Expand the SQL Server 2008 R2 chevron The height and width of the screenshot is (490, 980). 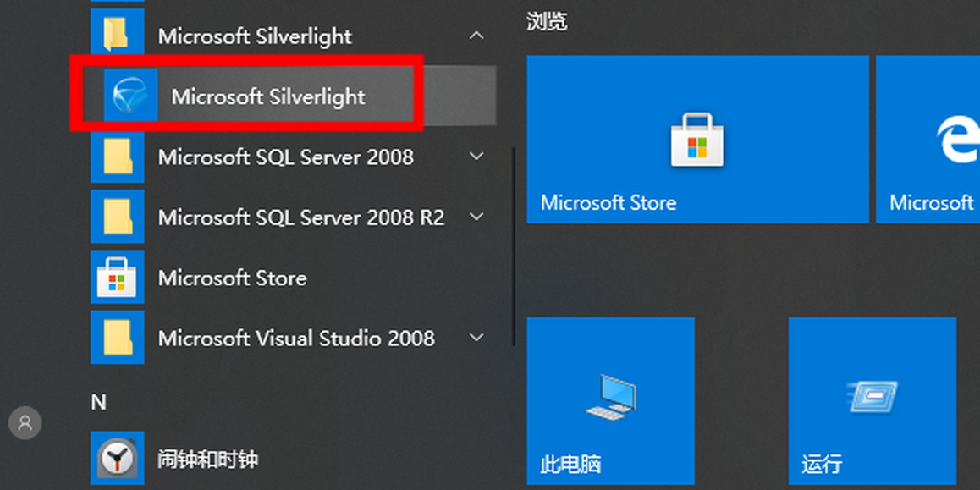(x=476, y=217)
